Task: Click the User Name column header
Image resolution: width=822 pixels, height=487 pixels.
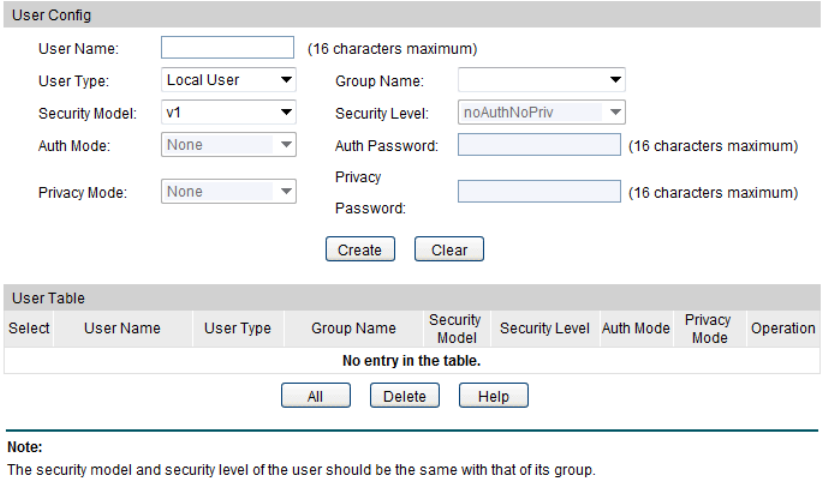Action: coord(122,328)
